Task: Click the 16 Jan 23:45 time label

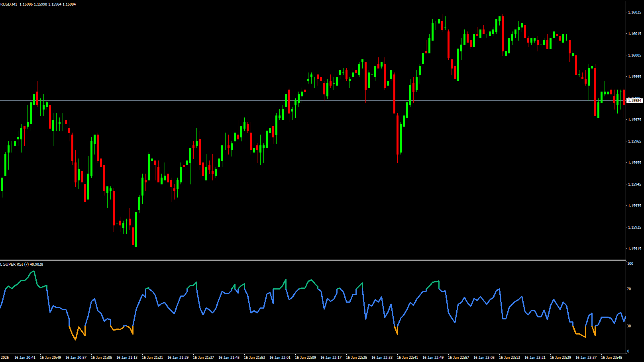Action: point(611,358)
